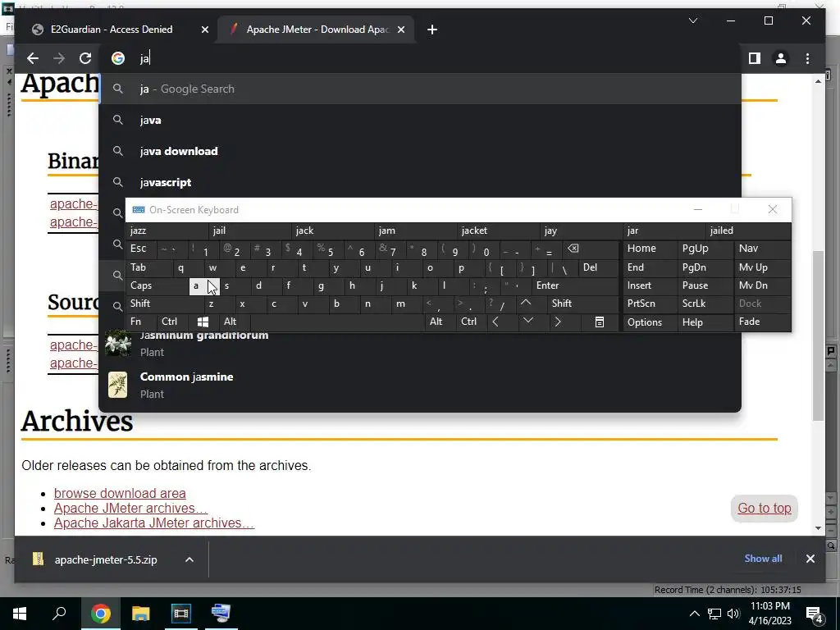Select 'Jasminum grandiflorum' plant suggestion
The image size is (840, 630).
coord(420,343)
